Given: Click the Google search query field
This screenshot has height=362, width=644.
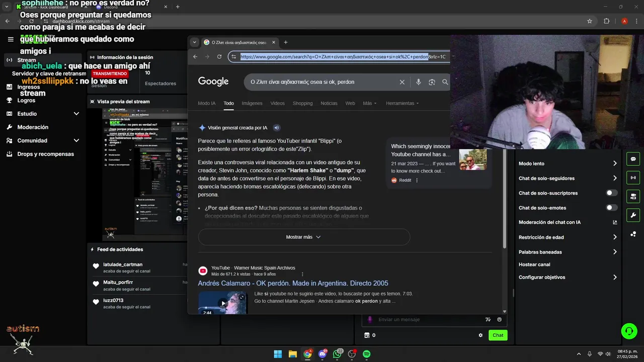Looking at the screenshot, I should (x=322, y=82).
